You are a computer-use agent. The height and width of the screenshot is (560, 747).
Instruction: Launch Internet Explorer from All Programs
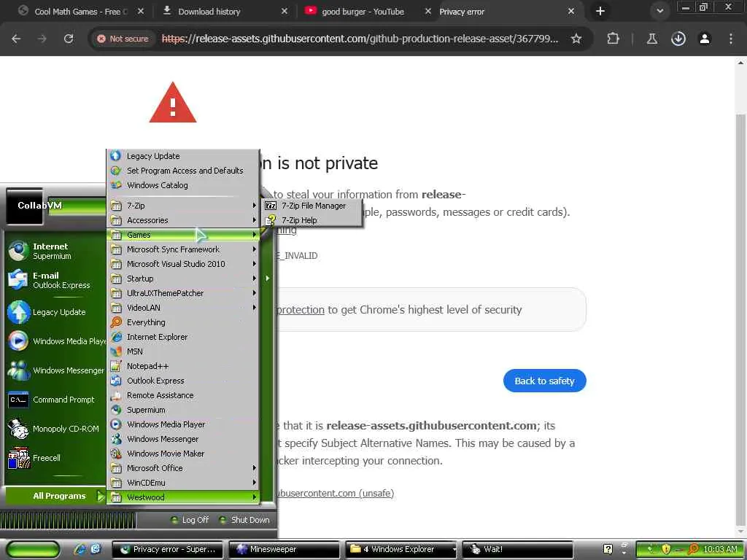pos(183,337)
